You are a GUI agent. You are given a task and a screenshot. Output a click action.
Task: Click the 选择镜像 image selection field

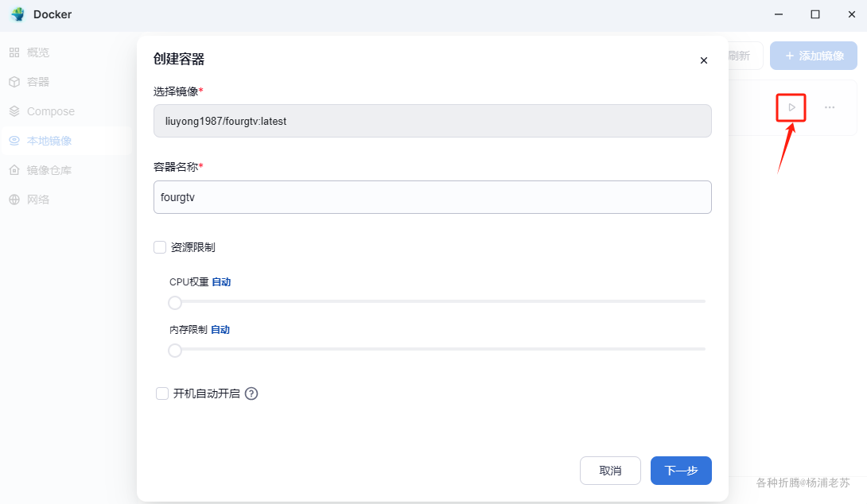[x=432, y=122]
